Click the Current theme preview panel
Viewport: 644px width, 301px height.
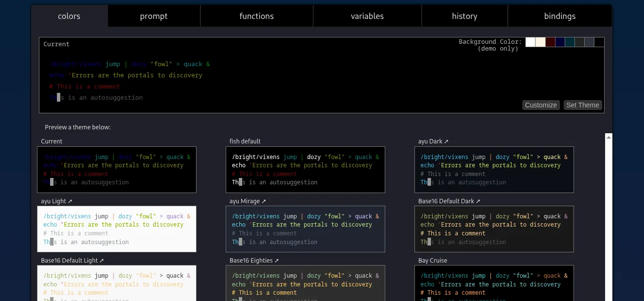tap(117, 170)
